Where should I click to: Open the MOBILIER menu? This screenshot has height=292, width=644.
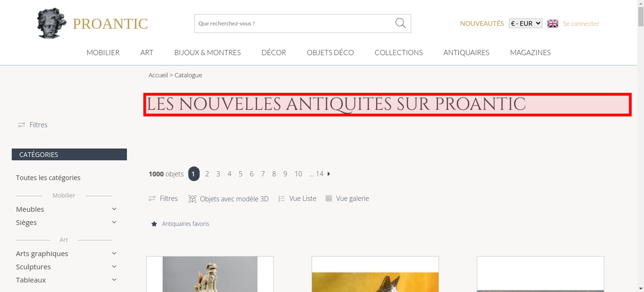[x=103, y=52]
